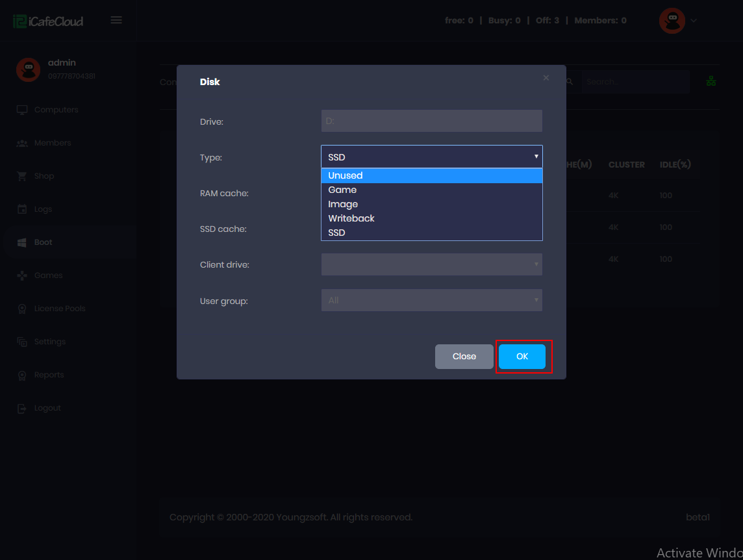This screenshot has height=560, width=743.
Task: Click the iCafeCloud logo
Action: [x=47, y=20]
